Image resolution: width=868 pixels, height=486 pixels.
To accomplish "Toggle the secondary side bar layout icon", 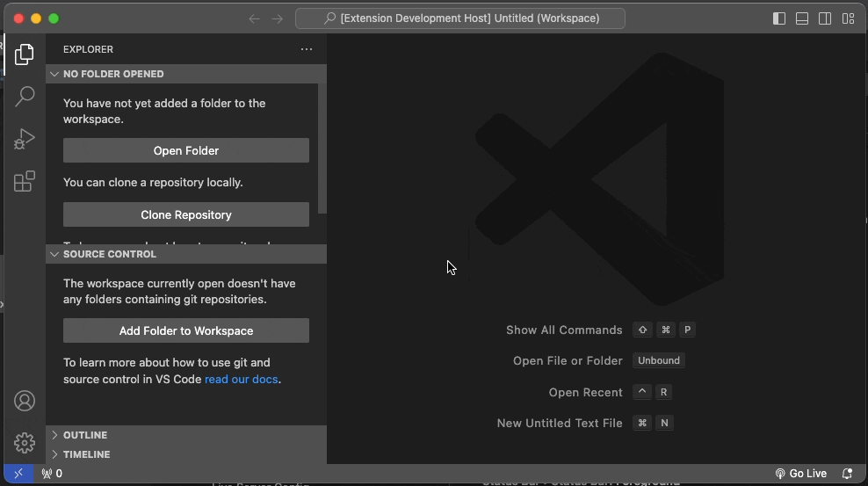I will (825, 18).
